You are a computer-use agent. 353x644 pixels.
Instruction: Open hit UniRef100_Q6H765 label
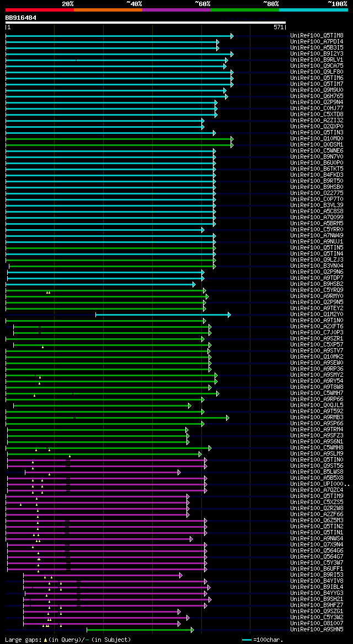317,96
